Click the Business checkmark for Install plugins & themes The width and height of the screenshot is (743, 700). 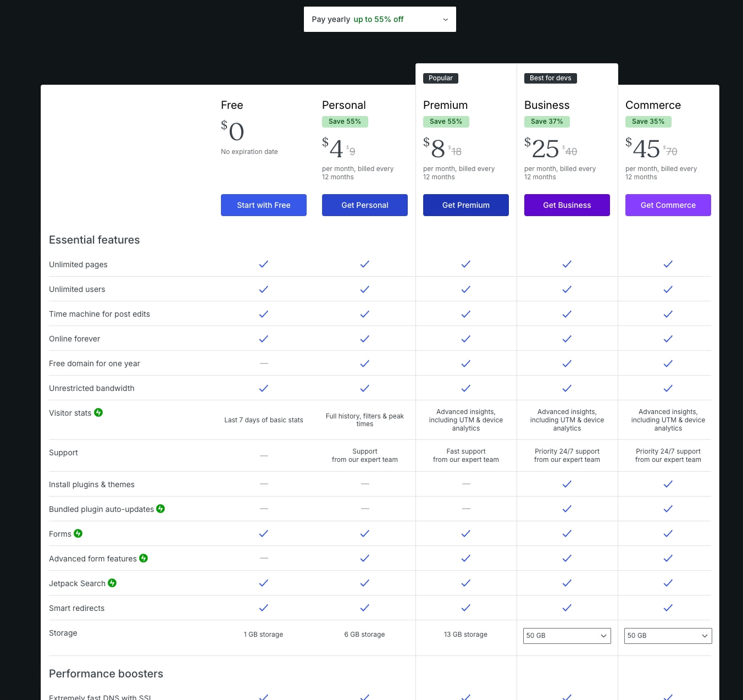coord(567,484)
